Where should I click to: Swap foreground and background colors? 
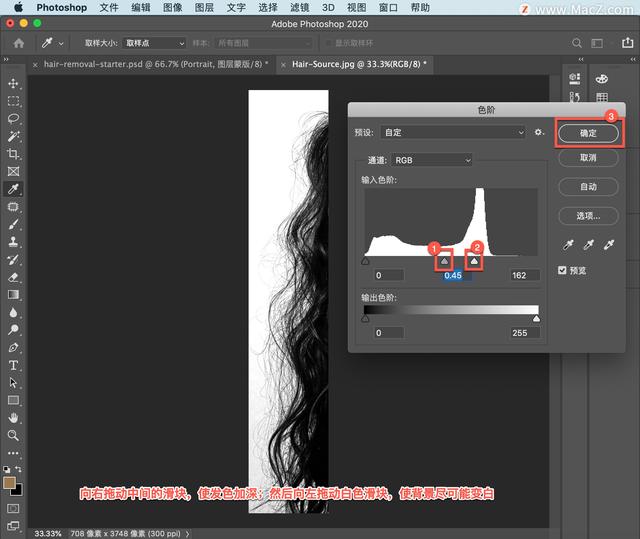click(18, 469)
